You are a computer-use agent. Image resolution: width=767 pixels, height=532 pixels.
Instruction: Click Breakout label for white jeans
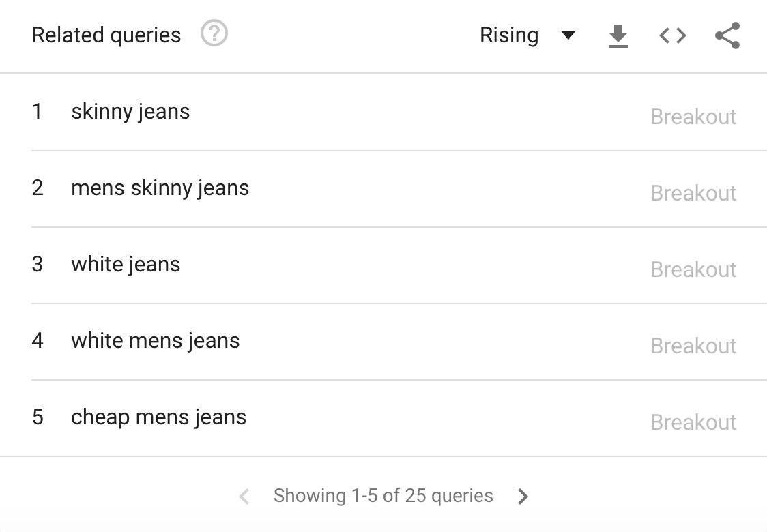693,269
